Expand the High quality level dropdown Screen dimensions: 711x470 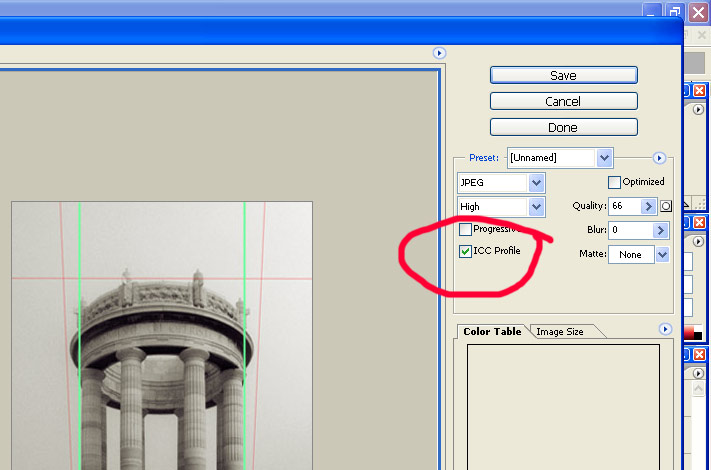[x=536, y=206]
